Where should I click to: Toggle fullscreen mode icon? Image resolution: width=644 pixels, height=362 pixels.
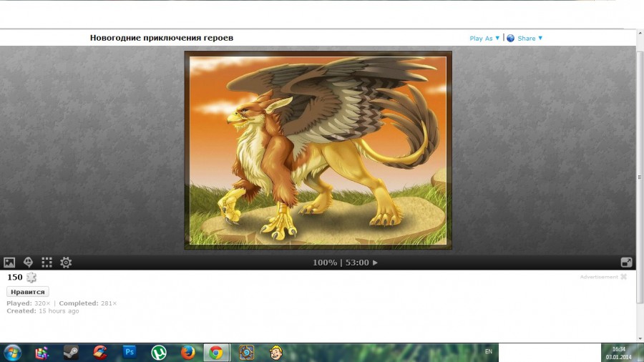[626, 263]
